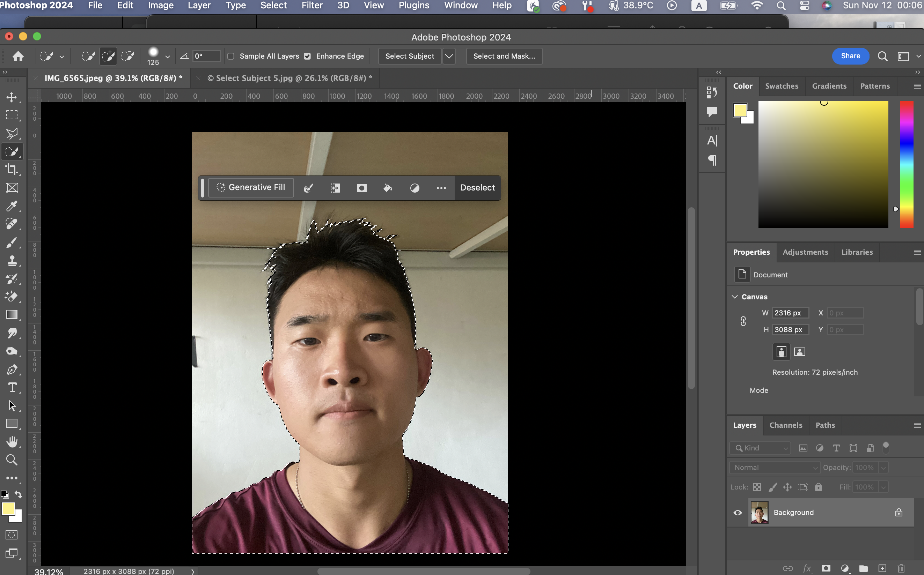Switch to the Channels tab

(785, 425)
